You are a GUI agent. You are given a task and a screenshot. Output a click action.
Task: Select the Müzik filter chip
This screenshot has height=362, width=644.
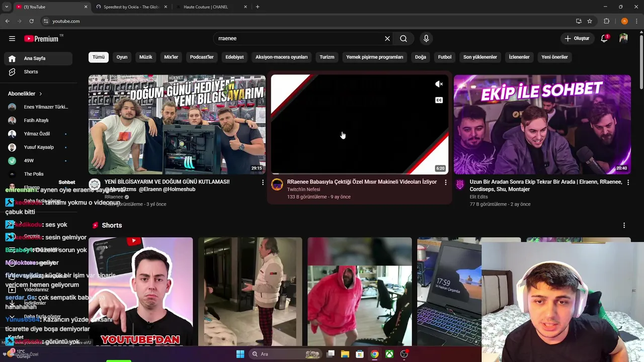tap(145, 57)
